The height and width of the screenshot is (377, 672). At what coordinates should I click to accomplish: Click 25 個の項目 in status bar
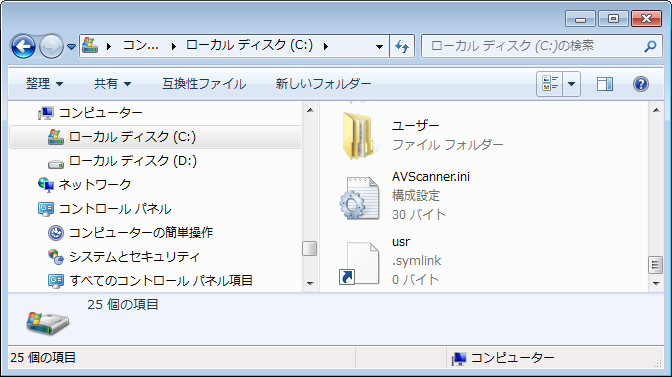click(43, 358)
